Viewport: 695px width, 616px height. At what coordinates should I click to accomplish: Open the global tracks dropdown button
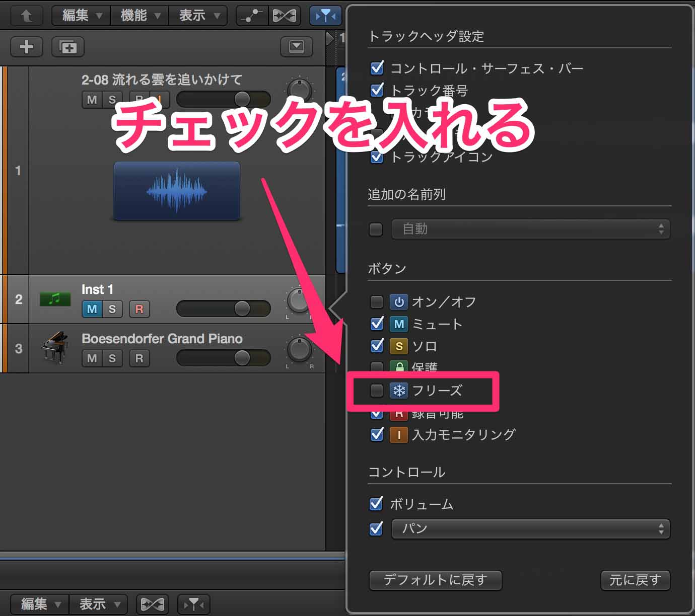[x=297, y=47]
